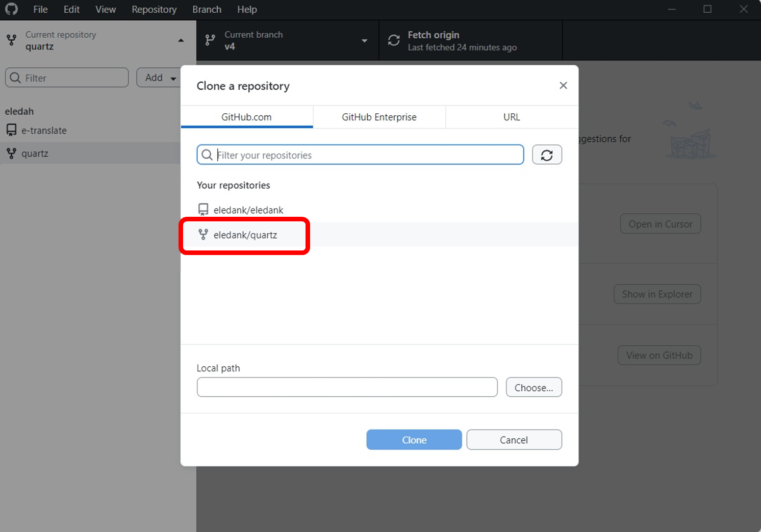Switch to the GitHub Enterprise tab
The image size is (761, 532).
(x=379, y=117)
